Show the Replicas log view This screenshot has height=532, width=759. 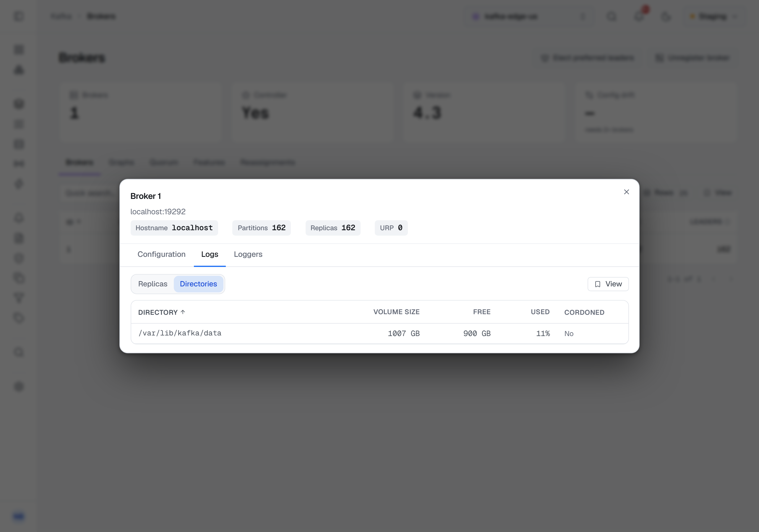(x=153, y=284)
